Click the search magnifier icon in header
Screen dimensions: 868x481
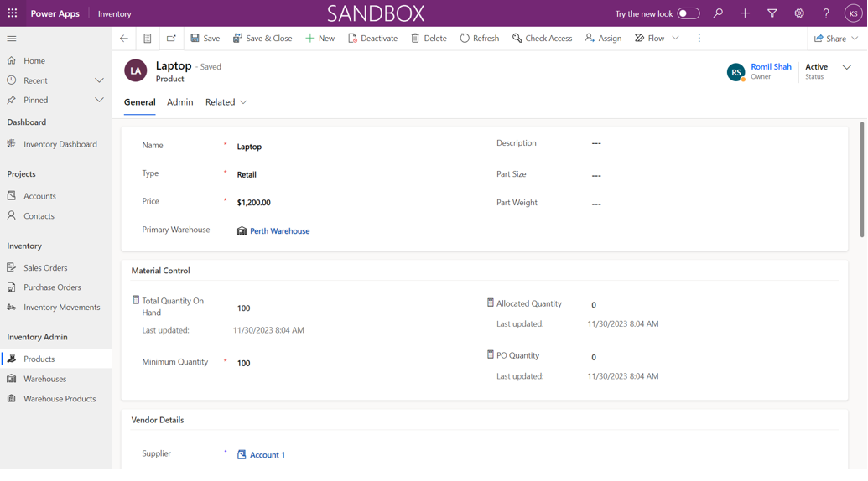click(718, 13)
